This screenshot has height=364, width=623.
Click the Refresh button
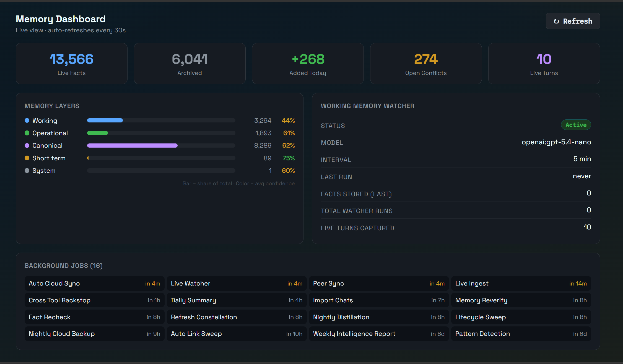click(x=573, y=21)
